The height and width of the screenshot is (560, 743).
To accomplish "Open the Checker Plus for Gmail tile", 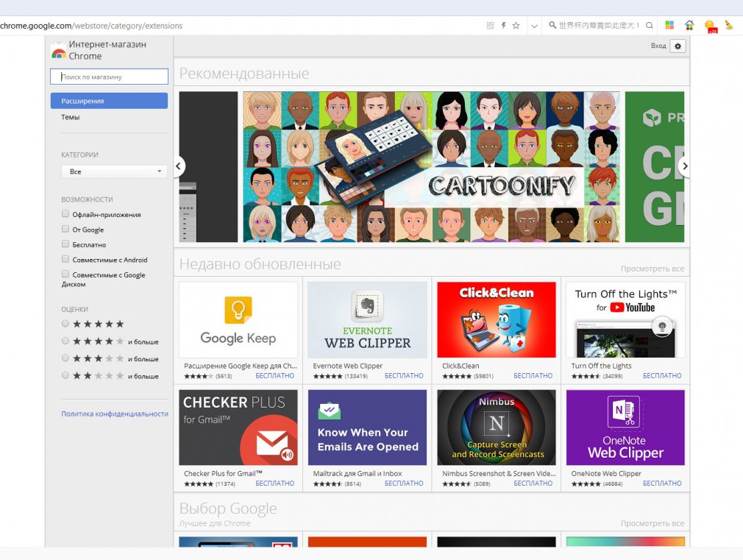I will [x=238, y=428].
